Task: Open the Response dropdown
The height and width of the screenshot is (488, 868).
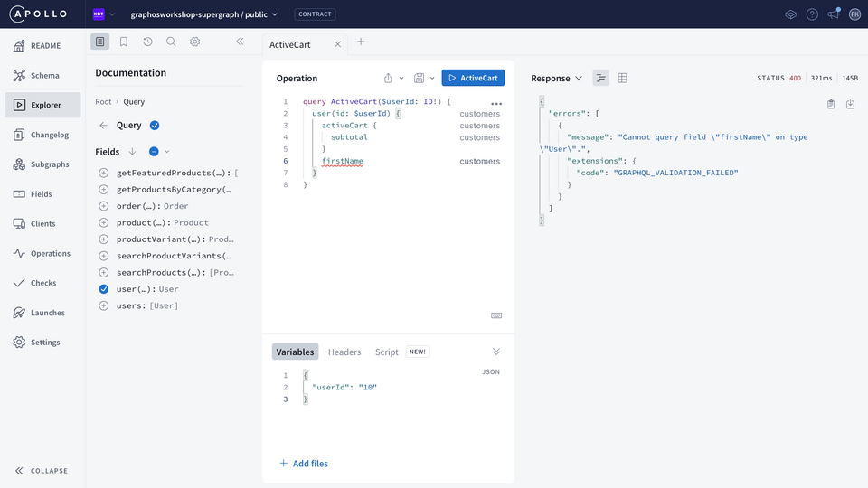Action: 556,78
